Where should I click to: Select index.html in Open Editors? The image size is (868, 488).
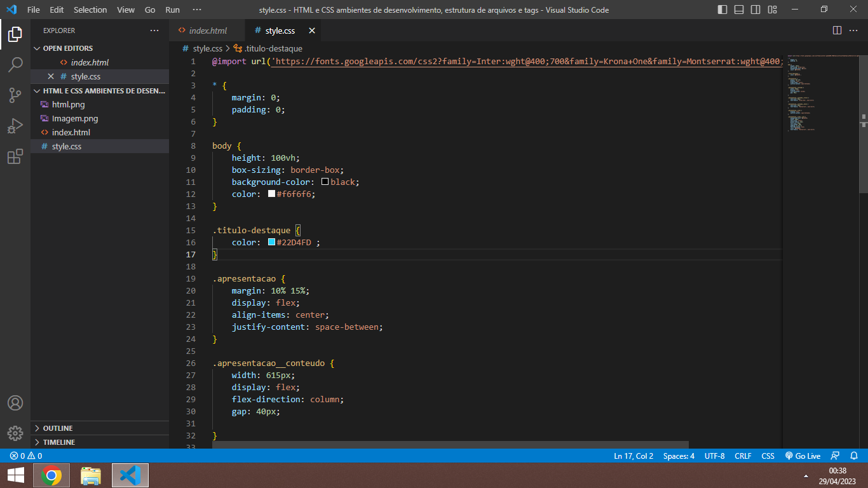click(100, 62)
